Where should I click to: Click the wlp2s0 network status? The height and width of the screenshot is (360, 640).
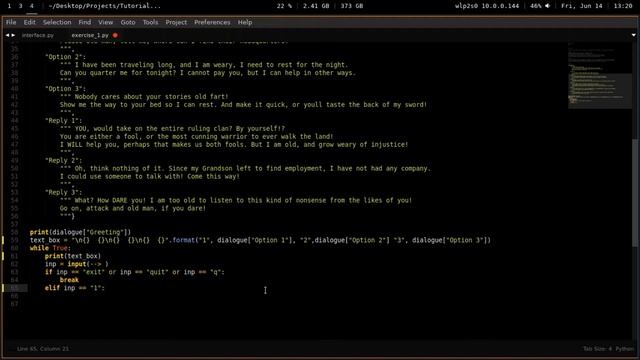coord(487,6)
